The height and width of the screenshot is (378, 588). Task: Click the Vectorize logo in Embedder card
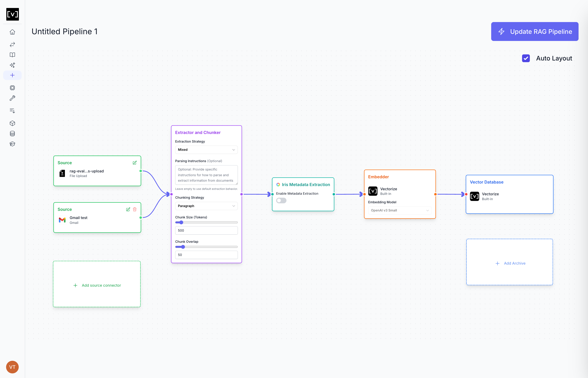373,191
